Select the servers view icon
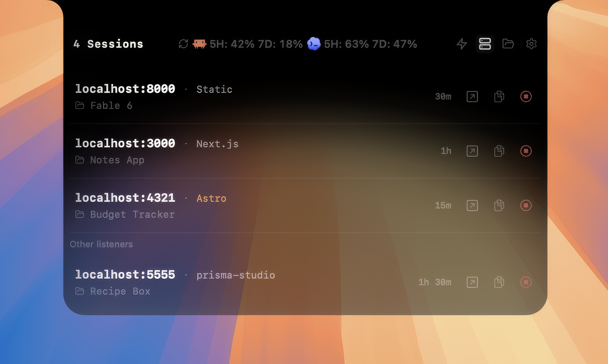Viewport: 608px width, 364px height. click(x=485, y=44)
